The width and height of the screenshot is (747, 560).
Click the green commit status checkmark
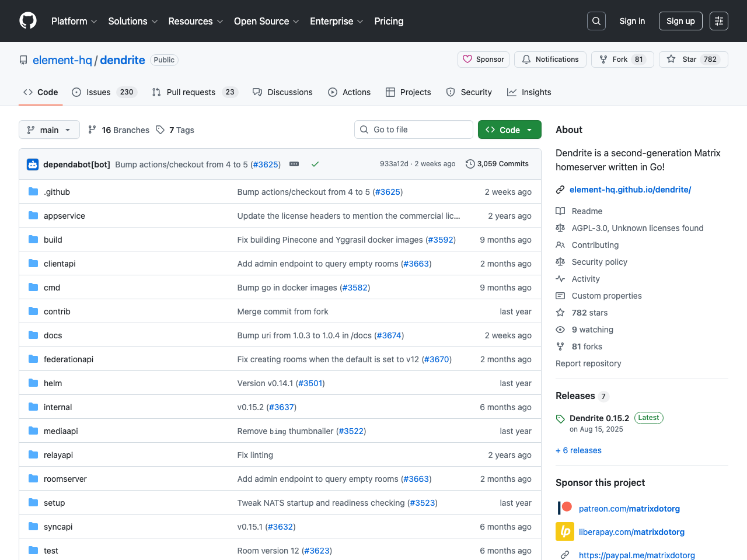click(315, 164)
